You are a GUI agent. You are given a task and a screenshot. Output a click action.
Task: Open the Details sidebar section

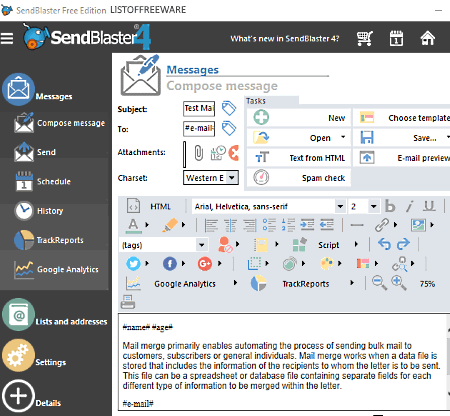coord(31,396)
